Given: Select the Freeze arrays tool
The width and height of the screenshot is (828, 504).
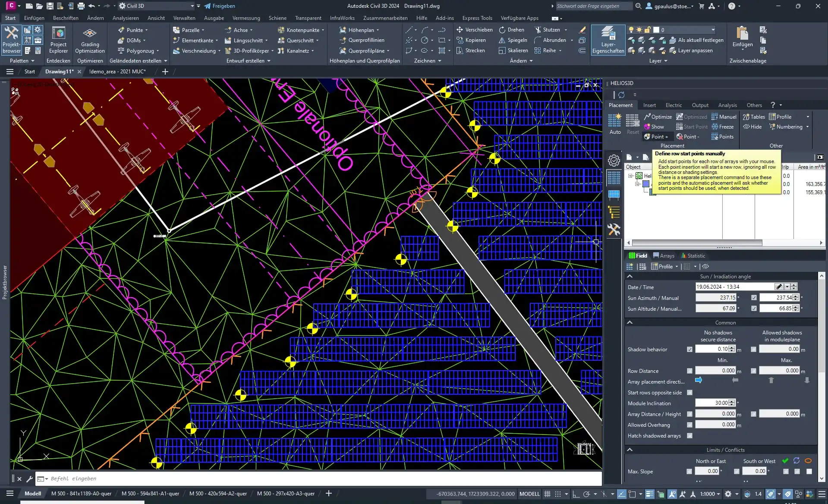Looking at the screenshot, I should (x=723, y=126).
